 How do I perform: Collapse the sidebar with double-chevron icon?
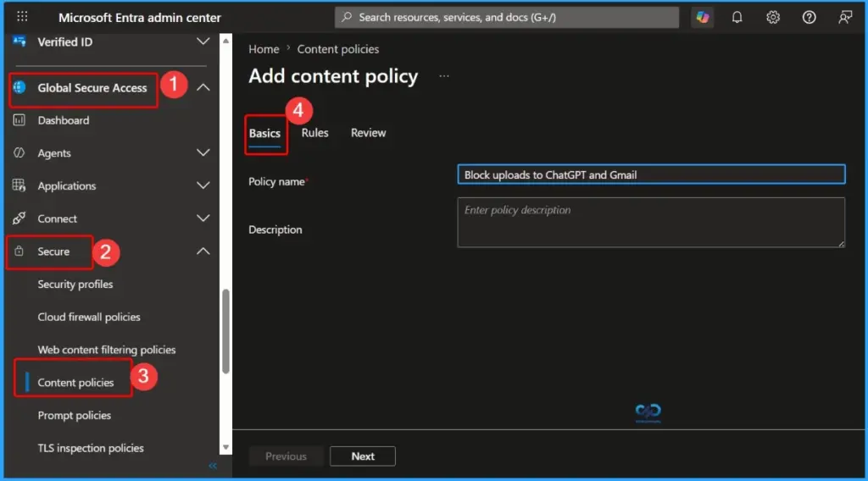coord(213,466)
